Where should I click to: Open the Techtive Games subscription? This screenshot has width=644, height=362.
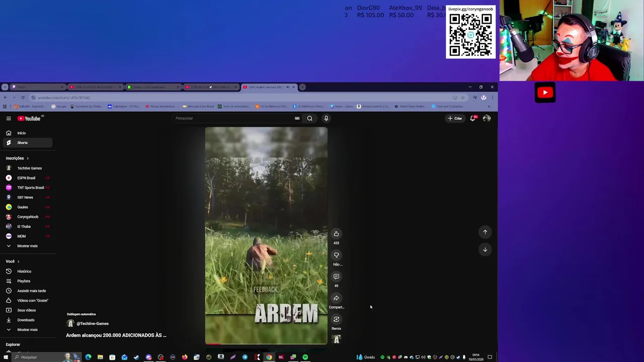click(28, 168)
